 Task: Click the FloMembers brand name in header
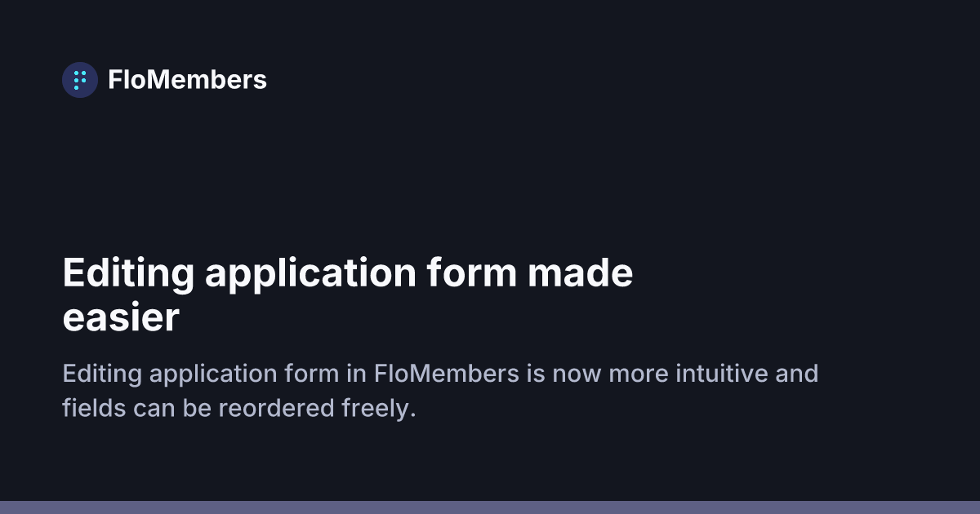point(187,80)
